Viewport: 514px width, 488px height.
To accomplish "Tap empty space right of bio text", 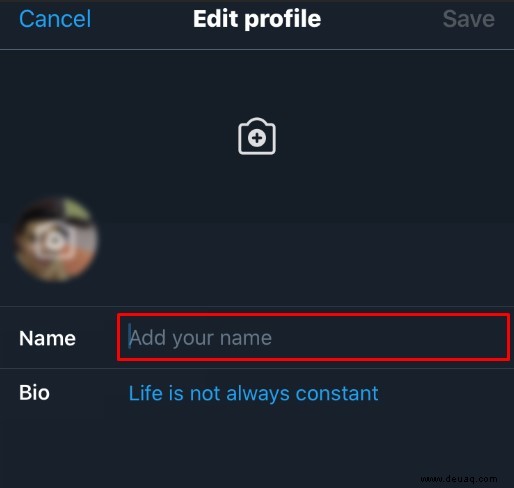I will pos(445,393).
